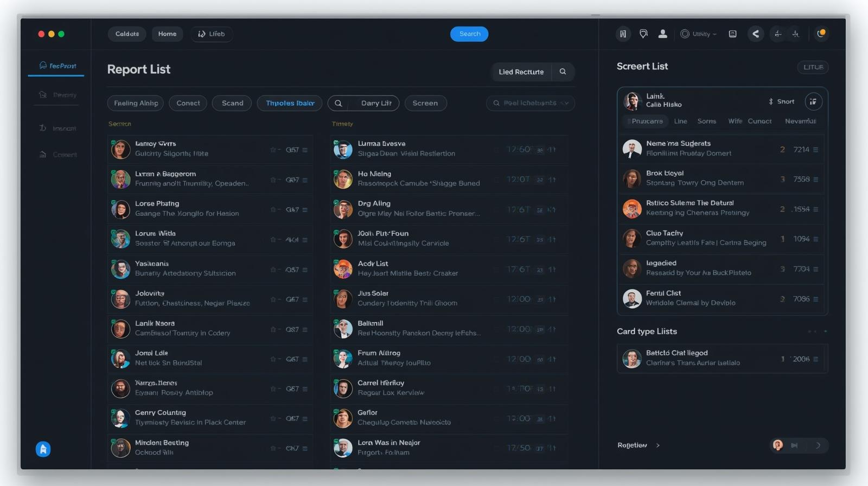Click the Home button in top bar

click(x=167, y=34)
